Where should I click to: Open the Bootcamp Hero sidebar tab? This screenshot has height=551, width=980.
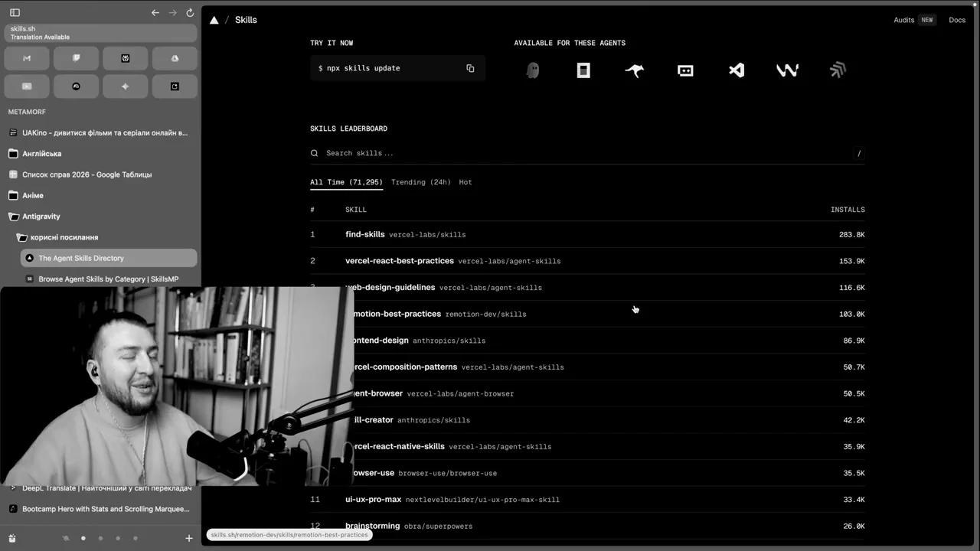tap(100, 509)
